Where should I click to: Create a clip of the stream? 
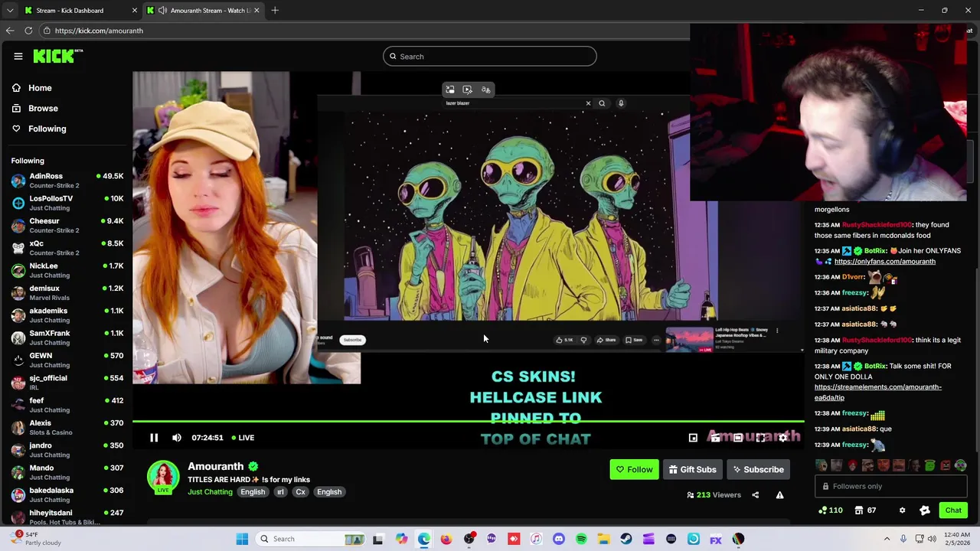[x=715, y=438]
